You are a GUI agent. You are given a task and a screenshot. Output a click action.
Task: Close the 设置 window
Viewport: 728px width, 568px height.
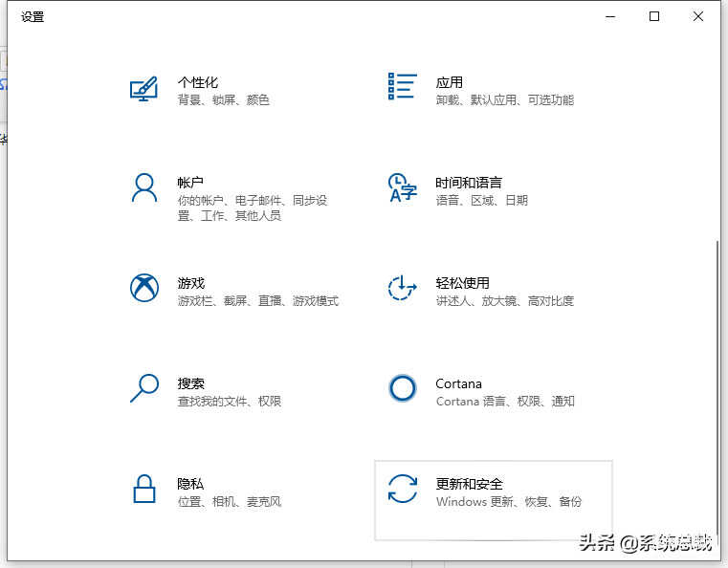point(697,16)
